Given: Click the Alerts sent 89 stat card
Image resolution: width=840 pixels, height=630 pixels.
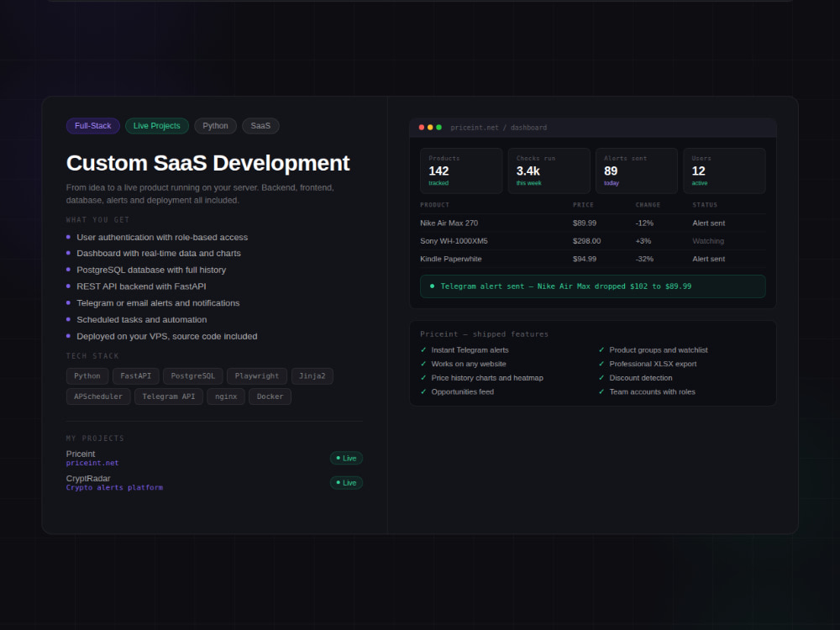Looking at the screenshot, I should (637, 171).
